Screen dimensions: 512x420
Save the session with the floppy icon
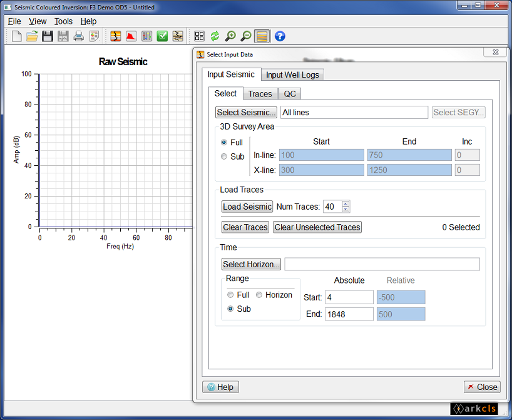(48, 36)
